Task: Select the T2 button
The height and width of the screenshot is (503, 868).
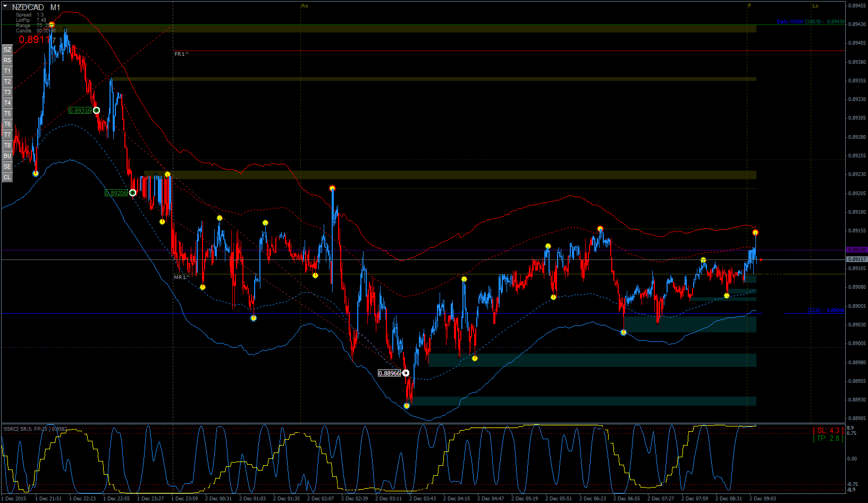Action: 7,81
